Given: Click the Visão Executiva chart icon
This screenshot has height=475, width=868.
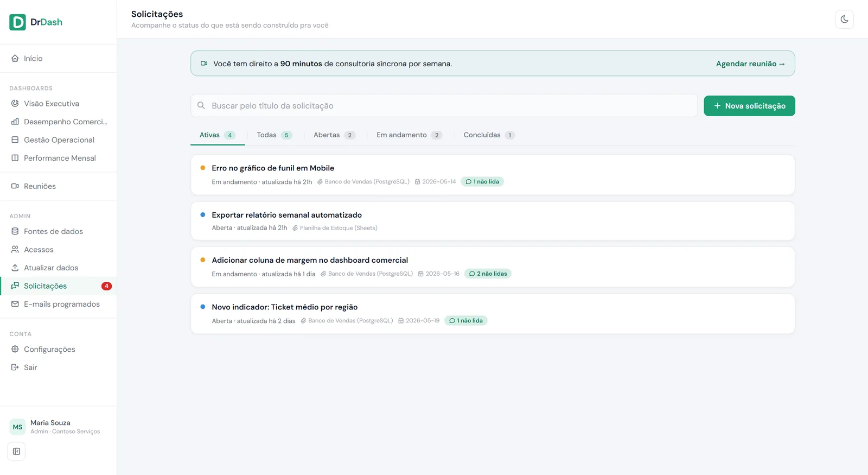Looking at the screenshot, I should click(15, 103).
